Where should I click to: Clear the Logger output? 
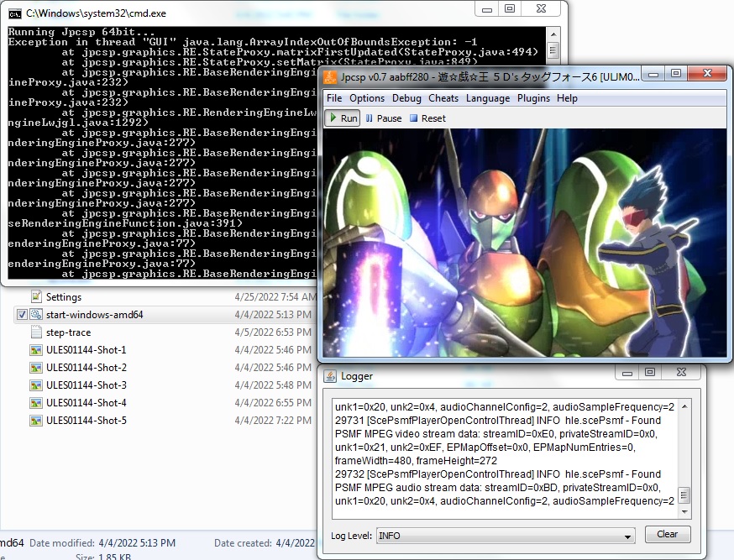[667, 535]
